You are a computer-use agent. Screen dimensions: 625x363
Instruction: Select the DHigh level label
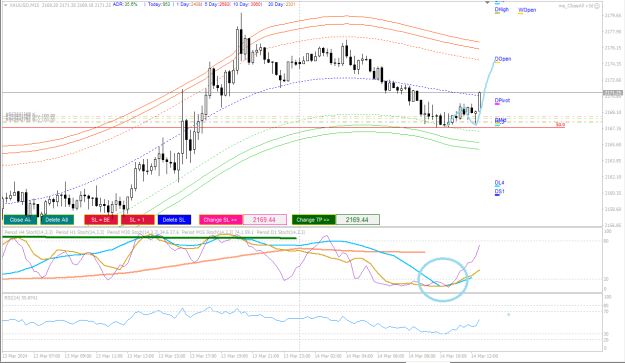tap(501, 9)
